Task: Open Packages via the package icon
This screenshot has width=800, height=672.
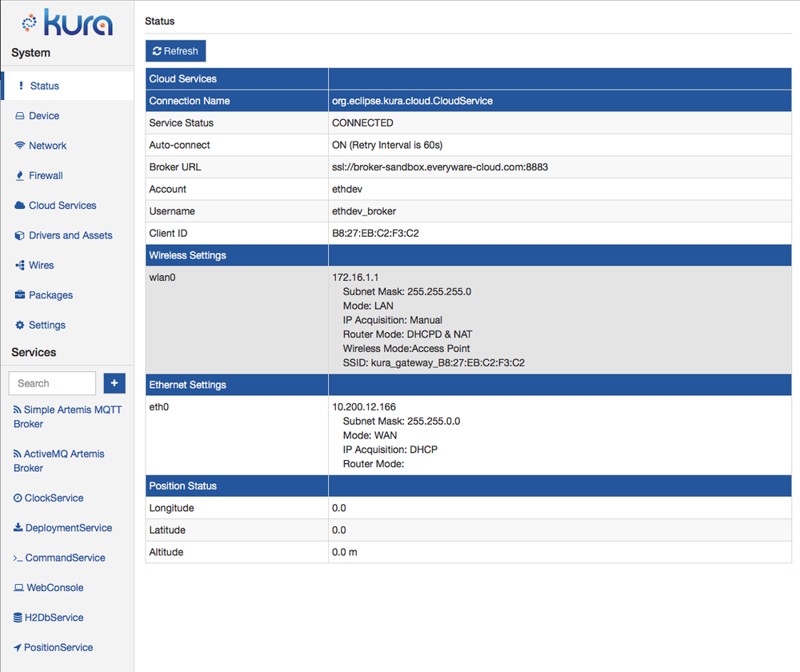Action: [19, 295]
